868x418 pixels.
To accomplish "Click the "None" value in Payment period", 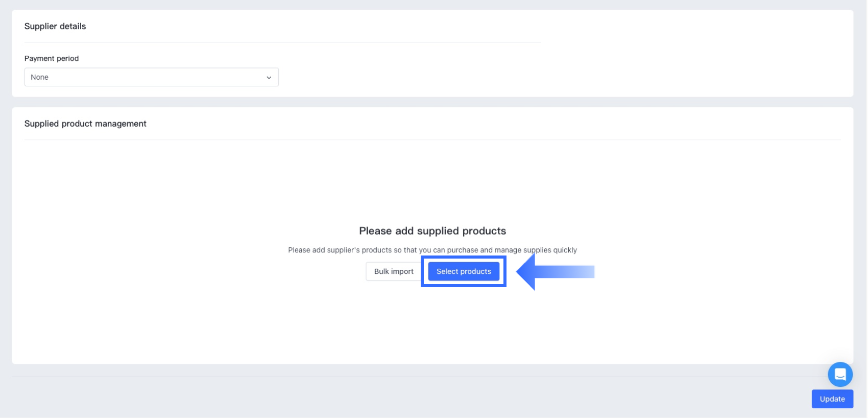I will (40, 77).
